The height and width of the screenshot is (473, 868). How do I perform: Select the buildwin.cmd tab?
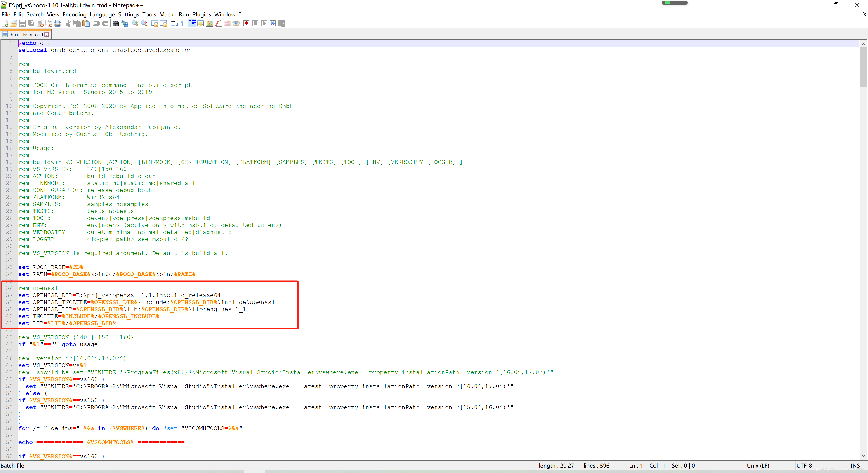tap(26, 34)
